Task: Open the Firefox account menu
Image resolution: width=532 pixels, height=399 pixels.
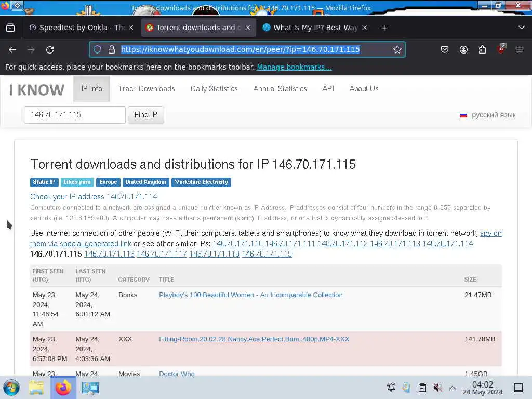Action: 463,50
